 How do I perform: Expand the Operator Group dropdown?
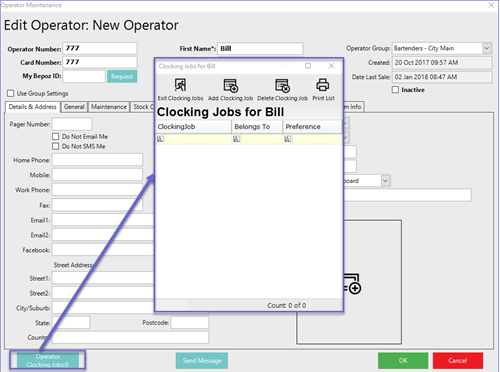point(487,48)
